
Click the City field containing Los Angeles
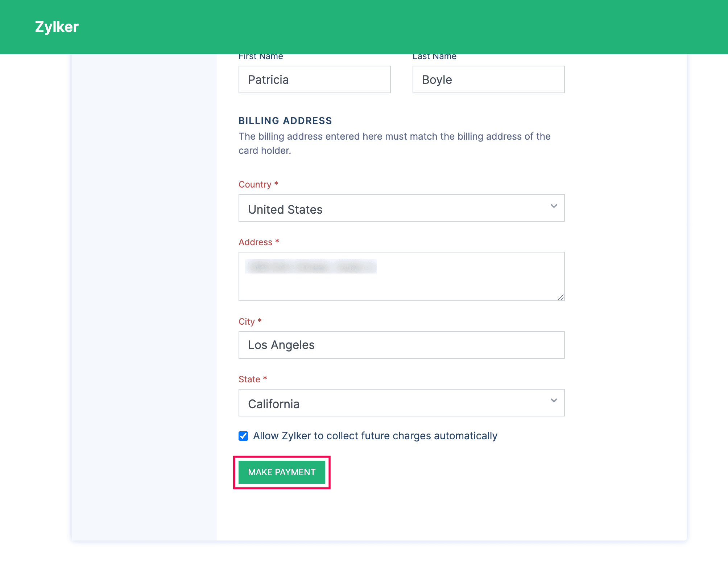(x=401, y=345)
